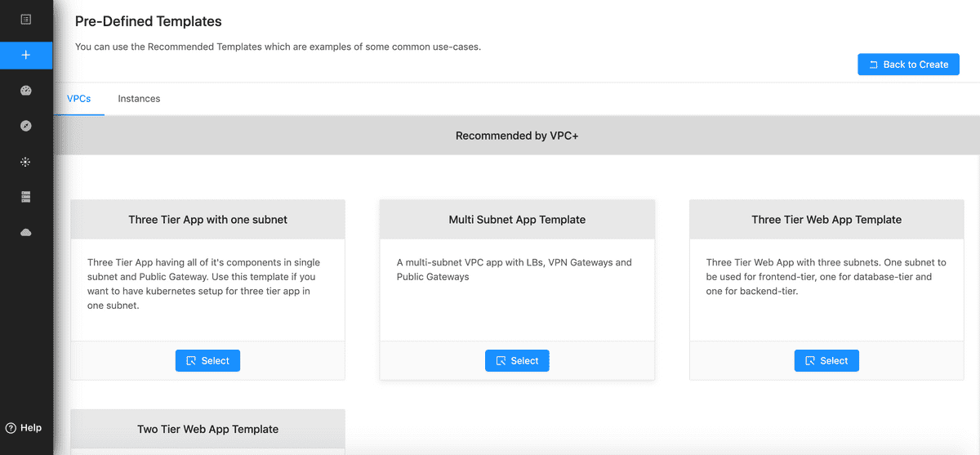Click the Three Tier App one subnet description
The image size is (980, 455).
click(204, 284)
